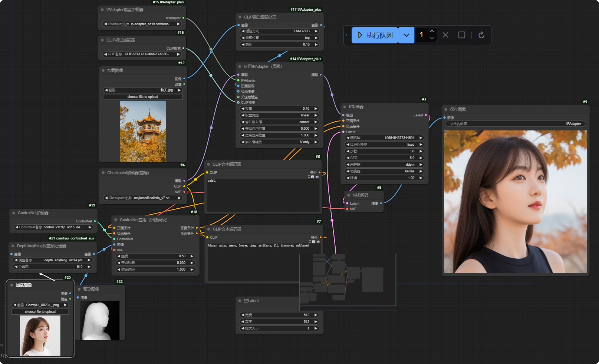The width and height of the screenshot is (599, 364).
Task: Collapse the CLIP视觉加载器 node via its dot
Action: (x=102, y=40)
